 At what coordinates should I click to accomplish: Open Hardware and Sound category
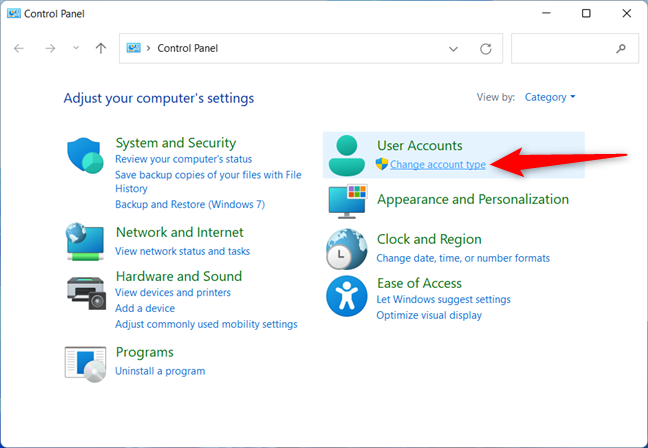pos(179,276)
